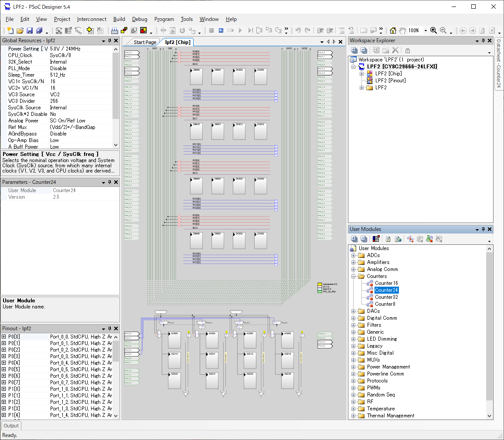This screenshot has height=440, width=504.
Task: Open the Debug menu
Action: point(140,19)
